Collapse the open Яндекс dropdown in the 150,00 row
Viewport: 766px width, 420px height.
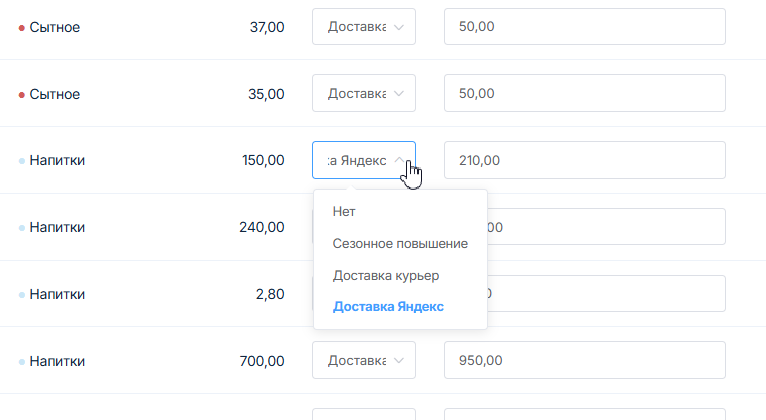tap(364, 160)
